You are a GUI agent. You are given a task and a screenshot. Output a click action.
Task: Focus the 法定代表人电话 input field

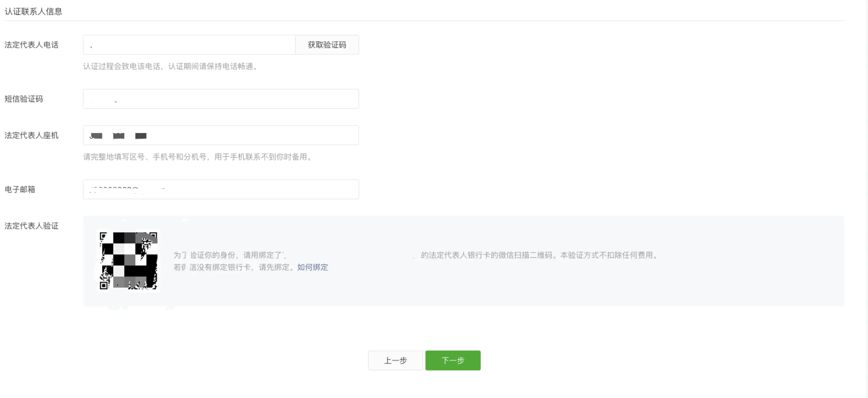point(189,45)
